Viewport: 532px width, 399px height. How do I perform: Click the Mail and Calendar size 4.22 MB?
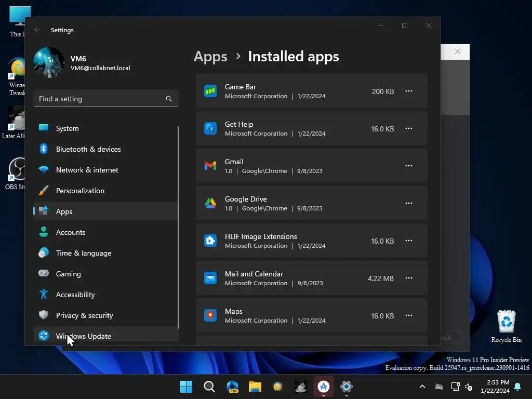(x=381, y=278)
